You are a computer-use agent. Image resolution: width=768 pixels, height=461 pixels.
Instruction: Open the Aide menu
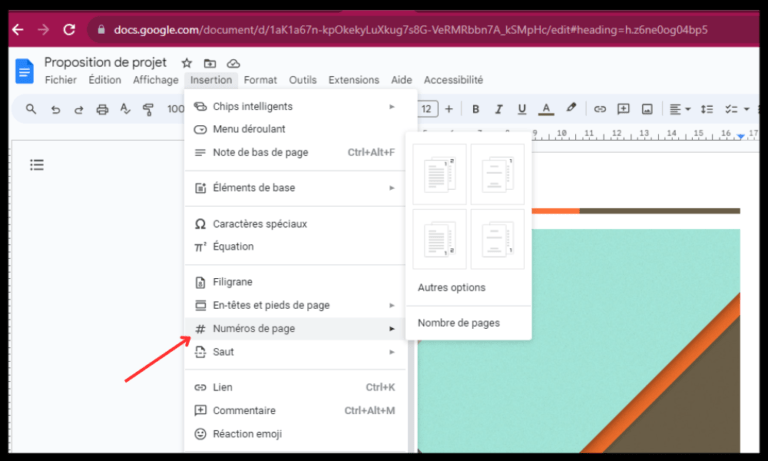pos(401,80)
